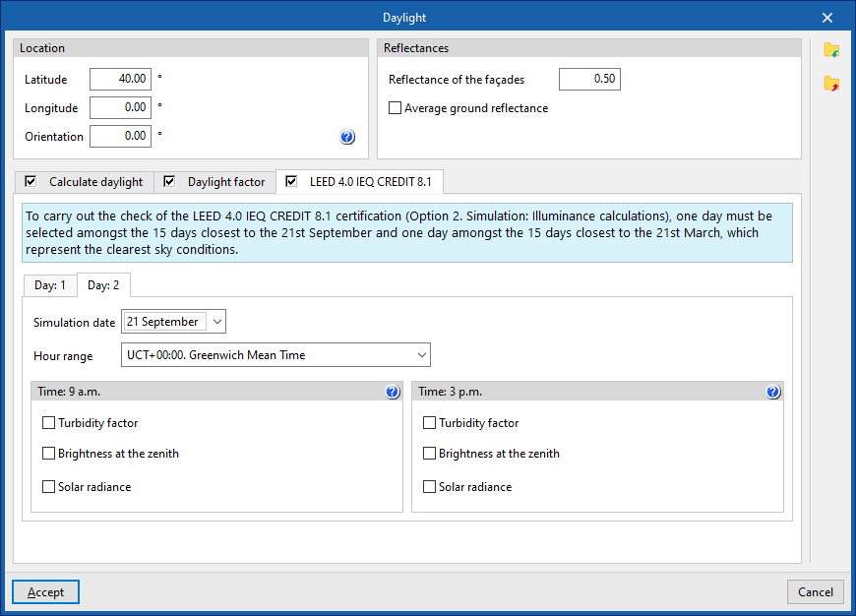Click the red-arrow folder export icon
Image resolution: width=856 pixels, height=616 pixels.
[831, 84]
